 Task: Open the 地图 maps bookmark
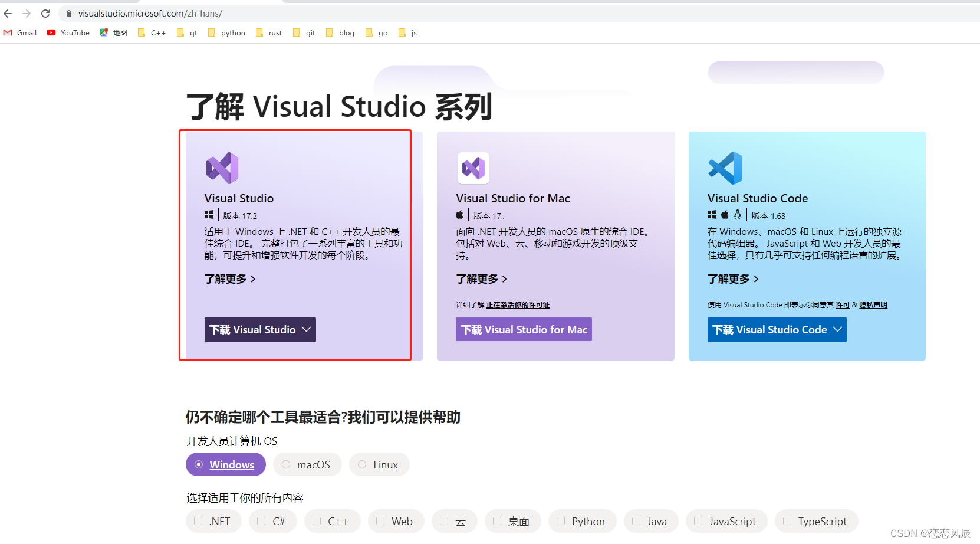113,33
